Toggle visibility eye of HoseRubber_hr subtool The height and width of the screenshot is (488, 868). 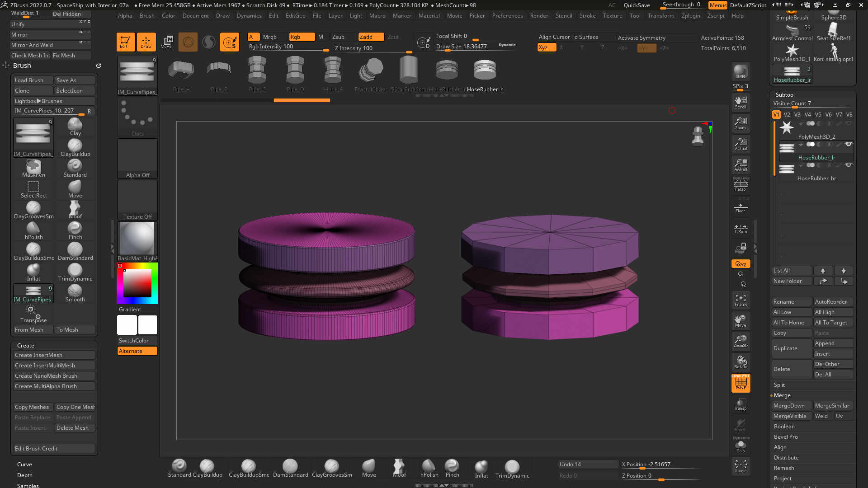[x=849, y=165]
